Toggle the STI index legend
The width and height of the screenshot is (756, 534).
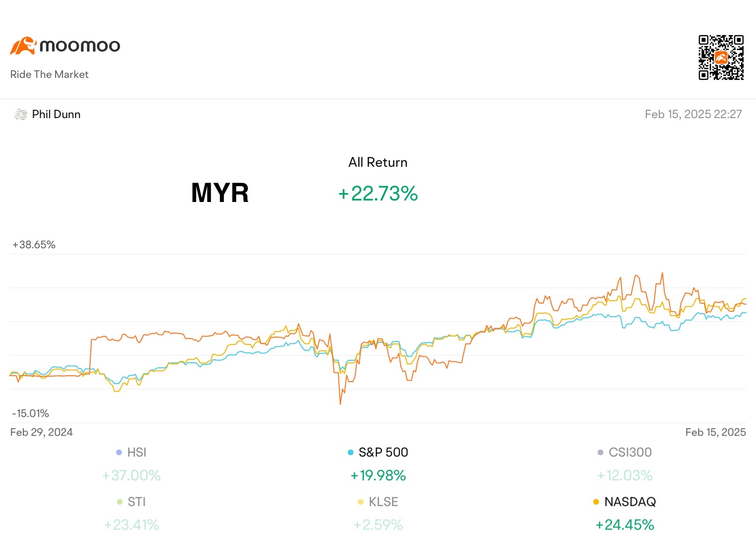[x=131, y=502]
